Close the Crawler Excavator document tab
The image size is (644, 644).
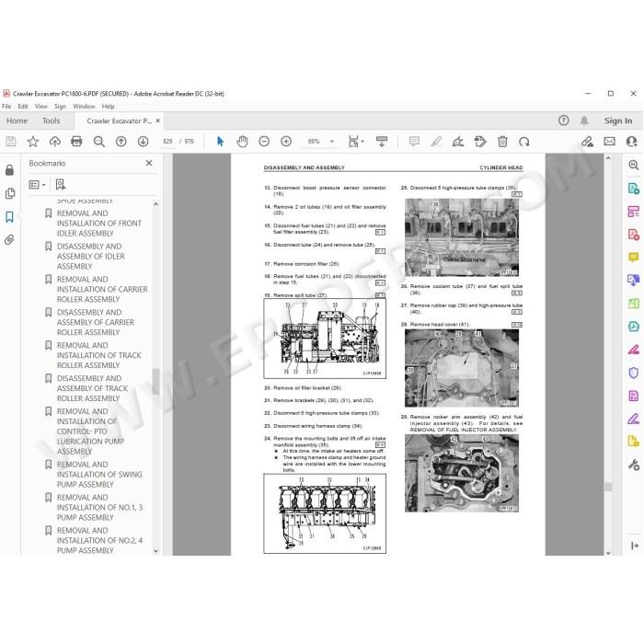point(157,121)
